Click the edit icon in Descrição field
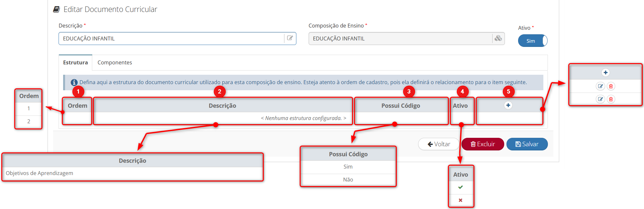The width and height of the screenshot is (644, 209). (290, 38)
